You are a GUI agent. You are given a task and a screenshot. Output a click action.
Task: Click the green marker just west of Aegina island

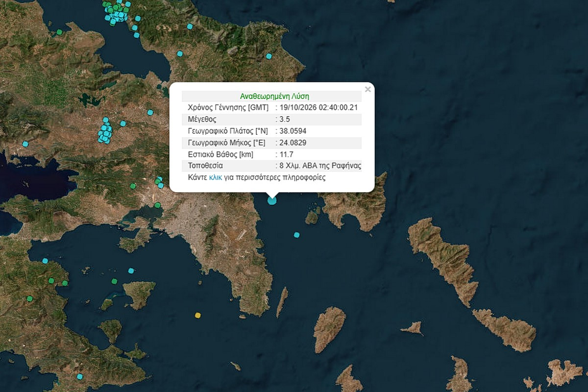(x=114, y=281)
